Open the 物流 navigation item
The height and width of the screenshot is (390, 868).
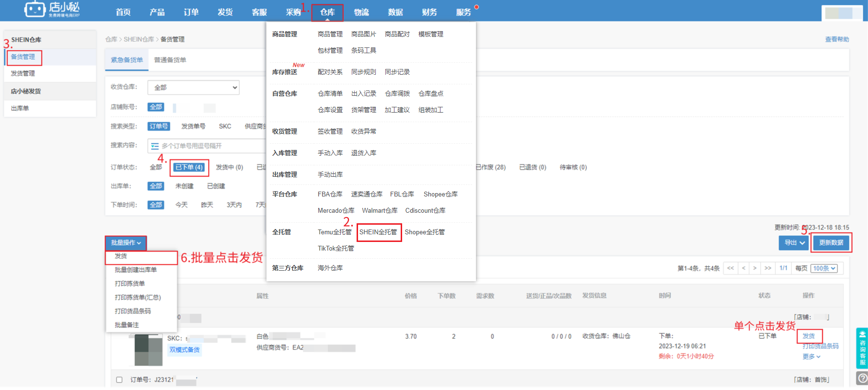361,12
